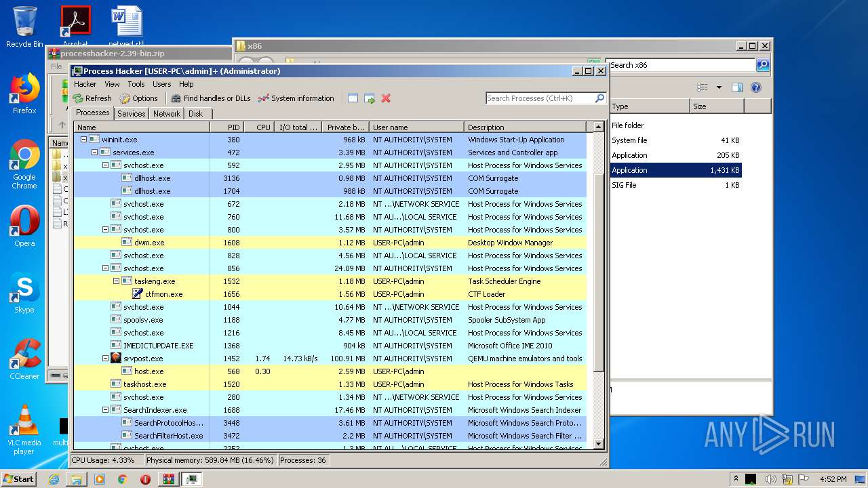
Task: Click the spoolsv.exe process icon
Action: (x=116, y=320)
